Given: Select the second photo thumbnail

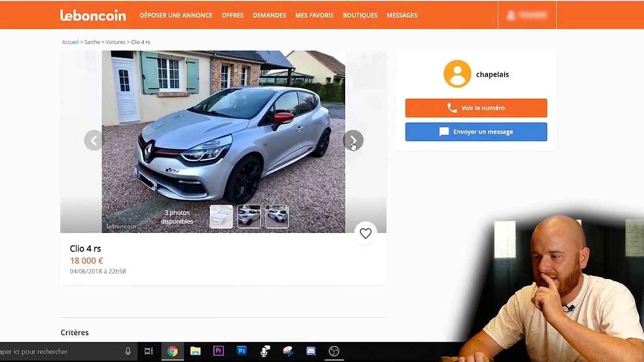Looking at the screenshot, I should 249,217.
